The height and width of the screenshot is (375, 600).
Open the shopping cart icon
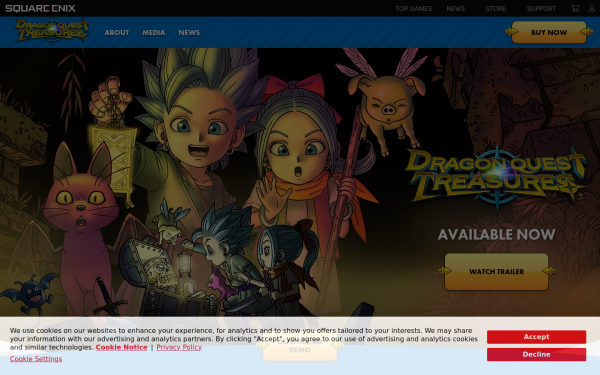point(575,8)
